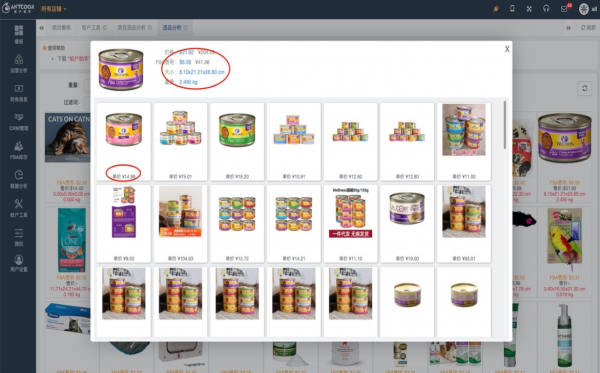Toggle fullscreen with the expand arrows icon
The height and width of the screenshot is (373, 600).
(529, 8)
